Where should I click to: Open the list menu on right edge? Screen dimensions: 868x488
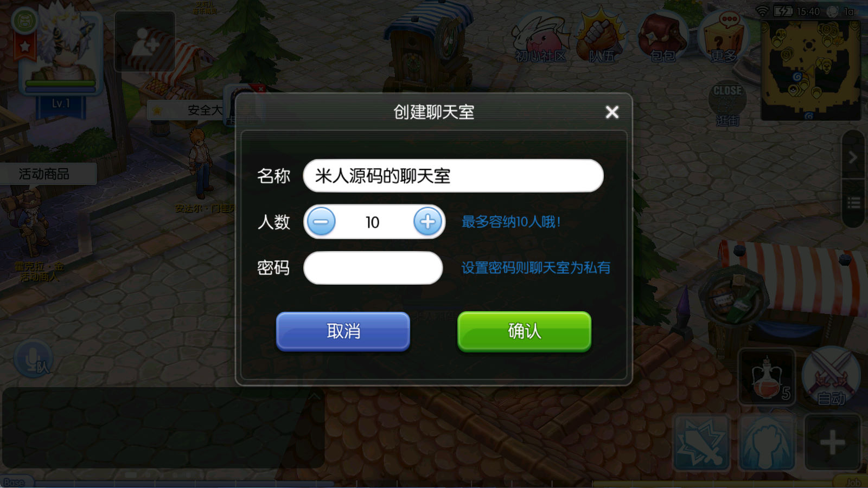point(853,203)
